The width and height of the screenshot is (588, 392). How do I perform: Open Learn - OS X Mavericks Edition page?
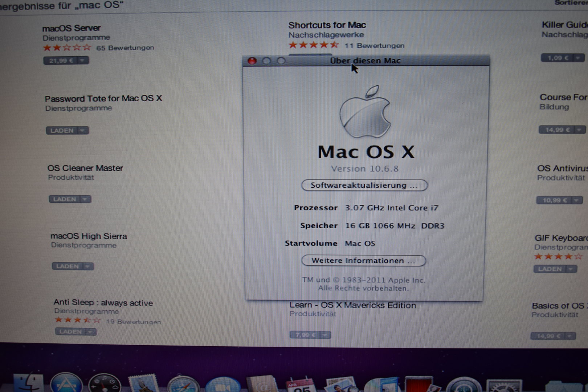[353, 305]
